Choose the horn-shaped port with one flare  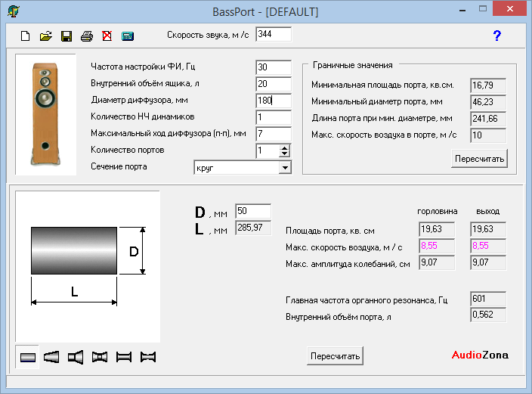(76, 357)
